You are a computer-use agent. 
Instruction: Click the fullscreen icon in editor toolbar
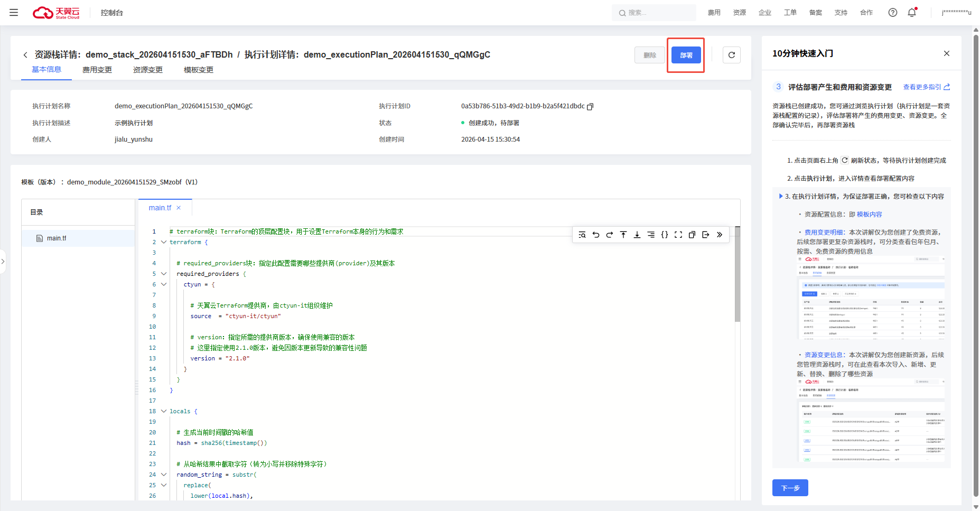678,235
